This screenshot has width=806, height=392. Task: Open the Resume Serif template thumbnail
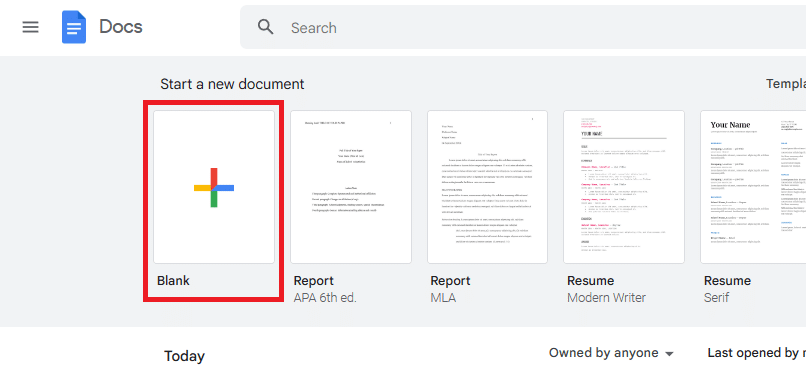tap(754, 187)
